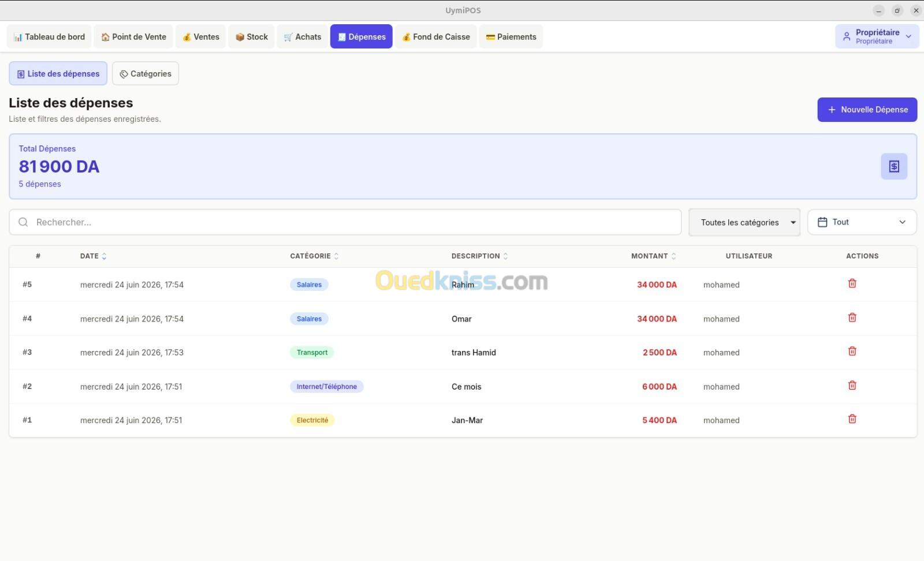Click the Electricité category badge
This screenshot has width=924, height=561.
[312, 420]
